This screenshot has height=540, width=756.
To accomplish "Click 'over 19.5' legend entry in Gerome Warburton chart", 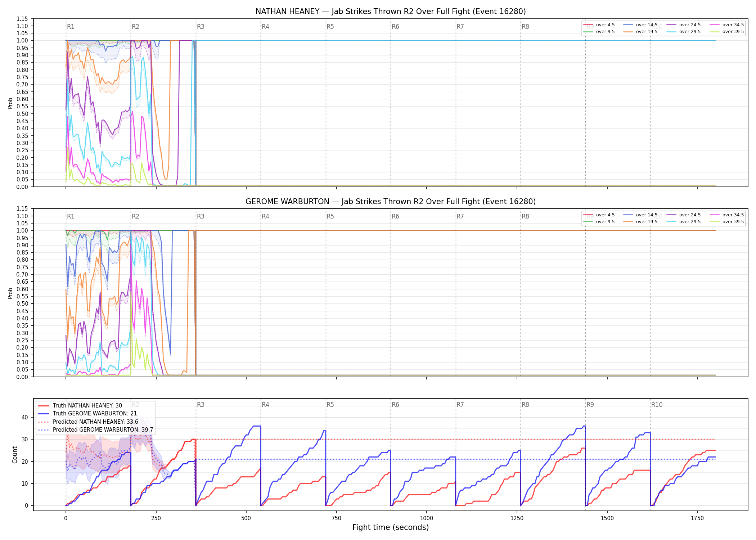I will click(640, 222).
